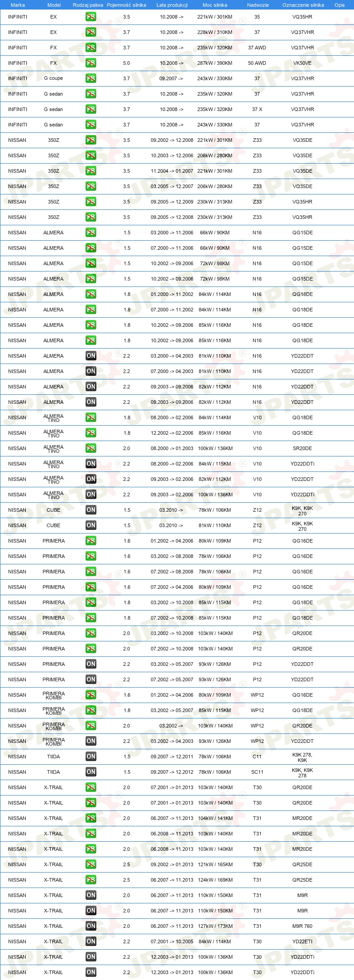Select production years 11.2004 -> 01.2007
This screenshot has width=354, height=980.
coord(172,171)
